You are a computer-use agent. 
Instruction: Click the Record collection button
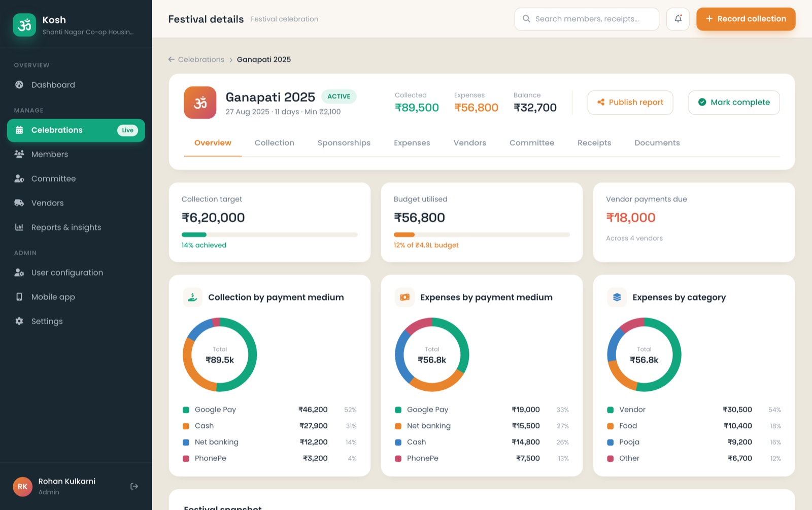pos(746,19)
